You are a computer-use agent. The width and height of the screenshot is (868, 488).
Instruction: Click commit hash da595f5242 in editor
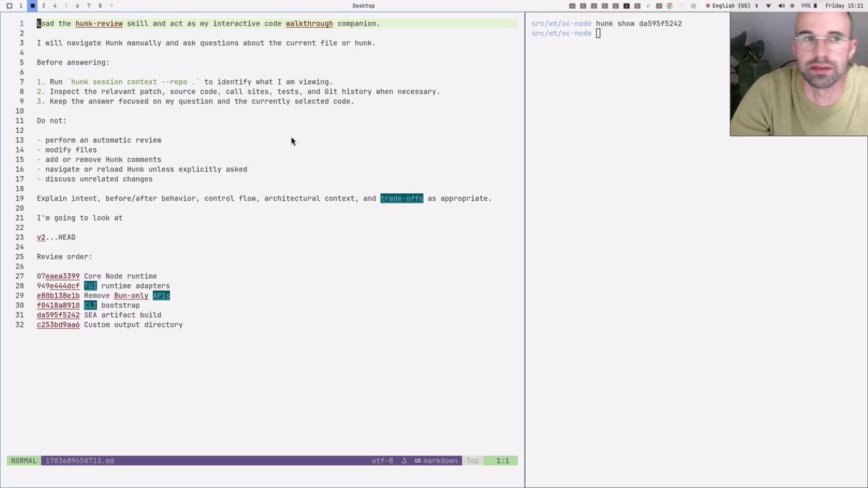tap(58, 315)
